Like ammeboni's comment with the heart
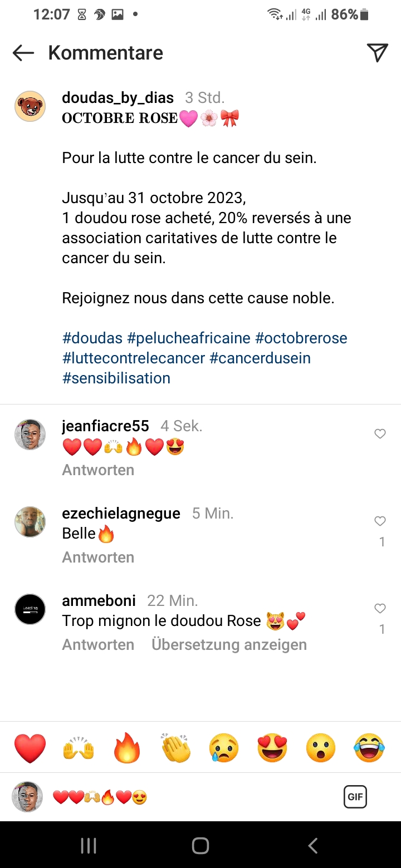Viewport: 401px width, 868px height. 380,609
